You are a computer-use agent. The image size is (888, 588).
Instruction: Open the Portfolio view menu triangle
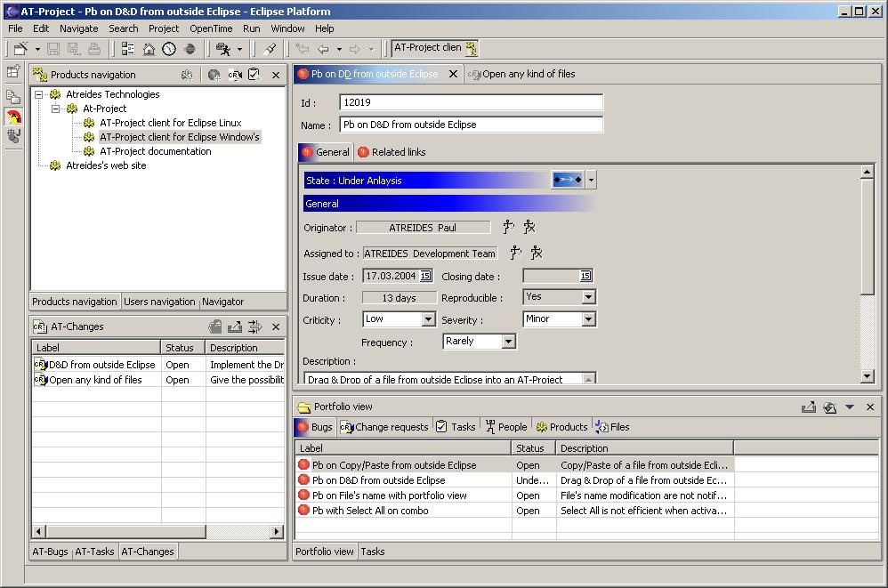click(x=850, y=407)
